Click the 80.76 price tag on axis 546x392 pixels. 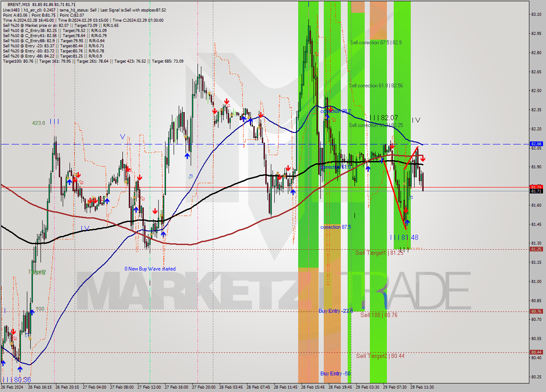click(536, 311)
